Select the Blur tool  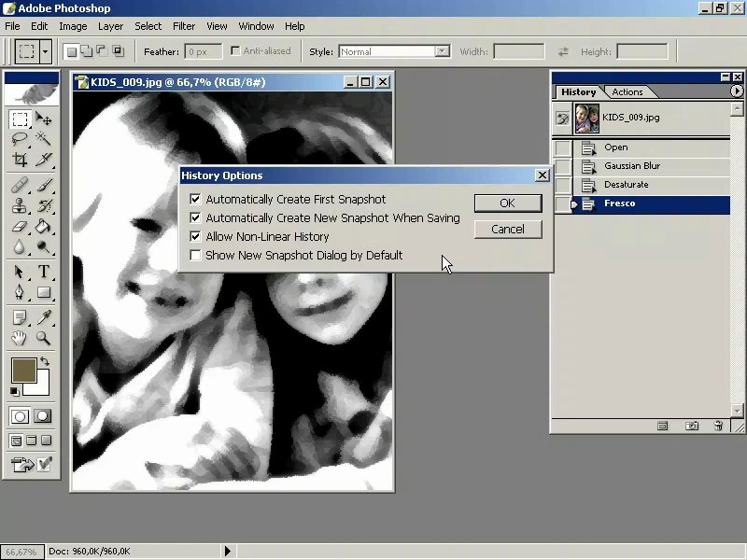tap(20, 246)
